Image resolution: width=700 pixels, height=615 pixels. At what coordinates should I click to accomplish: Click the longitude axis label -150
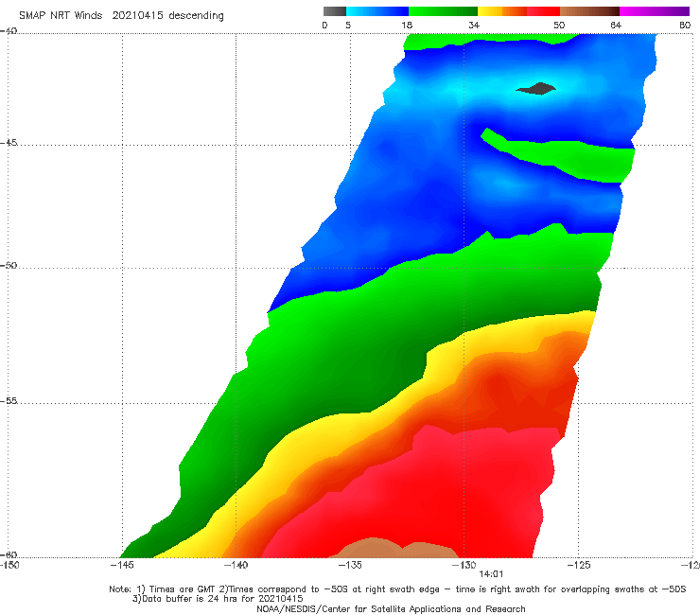coord(9,565)
